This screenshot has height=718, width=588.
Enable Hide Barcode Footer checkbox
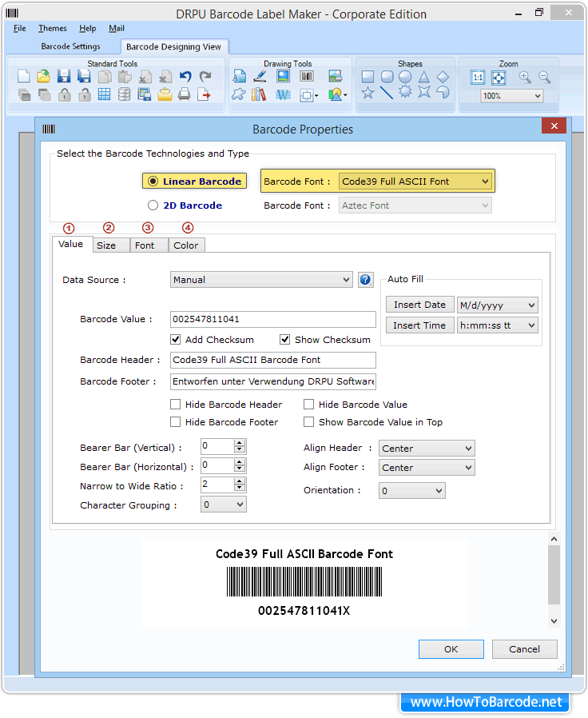(x=175, y=421)
